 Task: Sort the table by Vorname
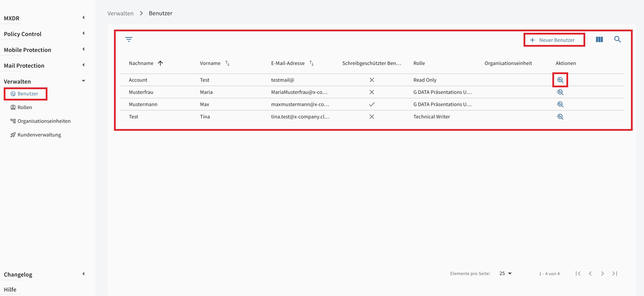(227, 63)
